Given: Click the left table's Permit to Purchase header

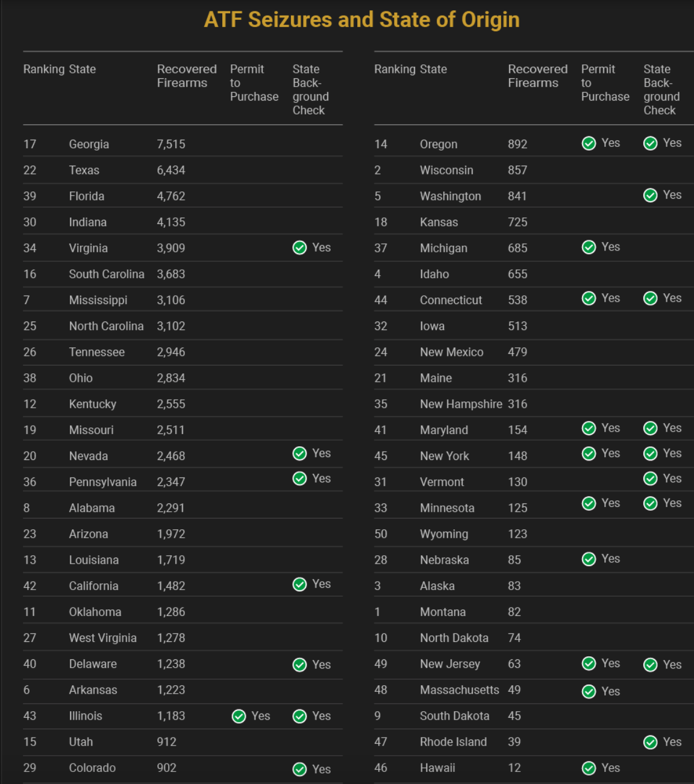Looking at the screenshot, I should click(x=254, y=82).
